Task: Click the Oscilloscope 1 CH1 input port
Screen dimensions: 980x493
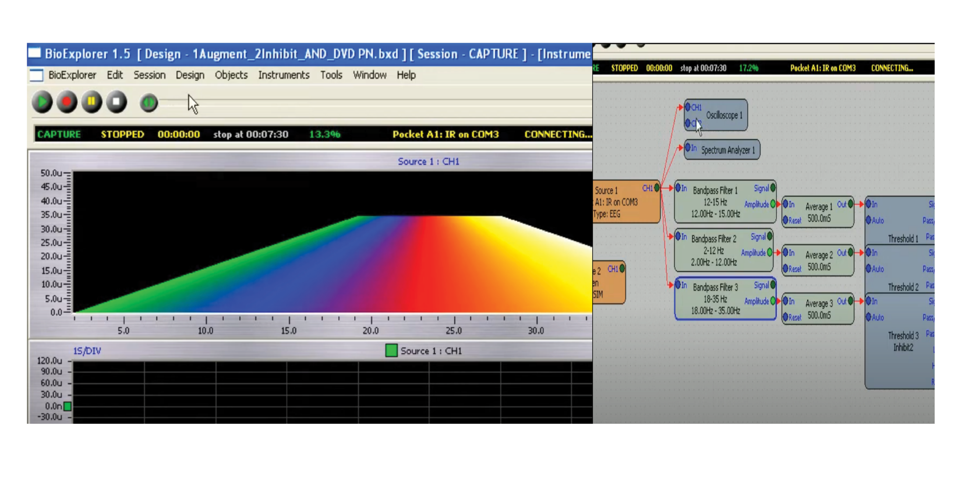Action: tap(688, 107)
